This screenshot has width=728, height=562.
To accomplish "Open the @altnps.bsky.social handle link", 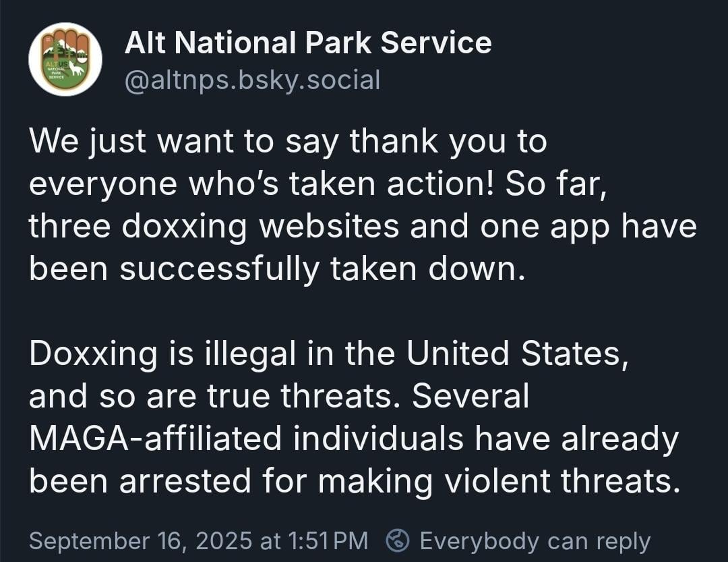I will pyautogui.click(x=252, y=80).
